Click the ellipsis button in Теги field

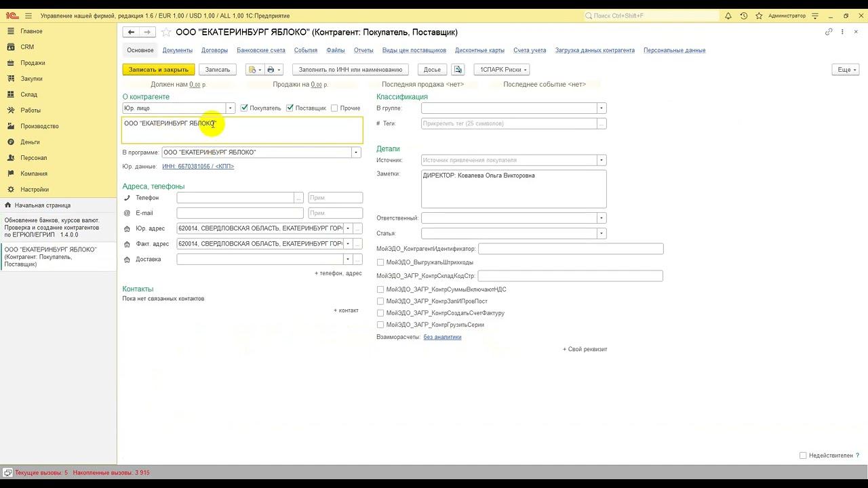pos(601,123)
